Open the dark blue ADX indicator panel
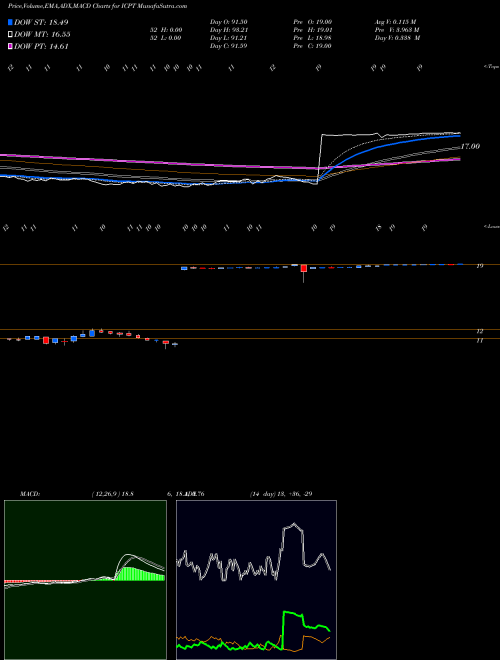This screenshot has width=500, height=660. (256, 580)
